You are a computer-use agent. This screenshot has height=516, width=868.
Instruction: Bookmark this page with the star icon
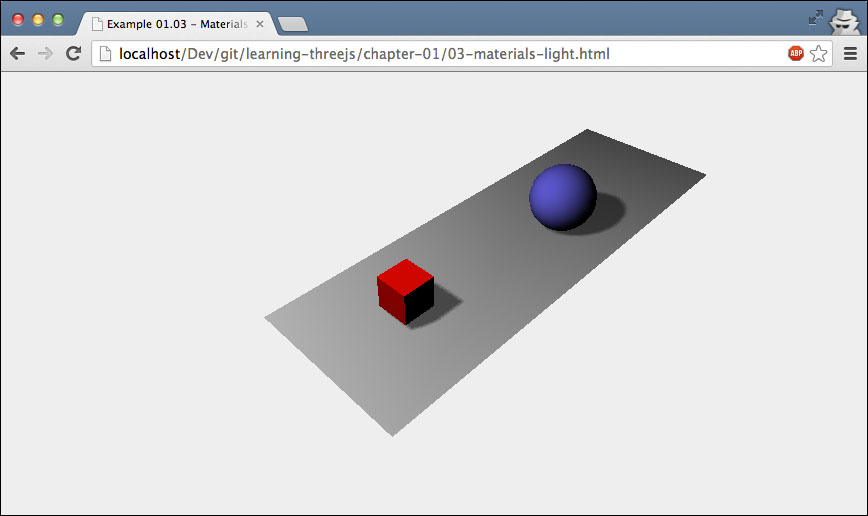(818, 54)
